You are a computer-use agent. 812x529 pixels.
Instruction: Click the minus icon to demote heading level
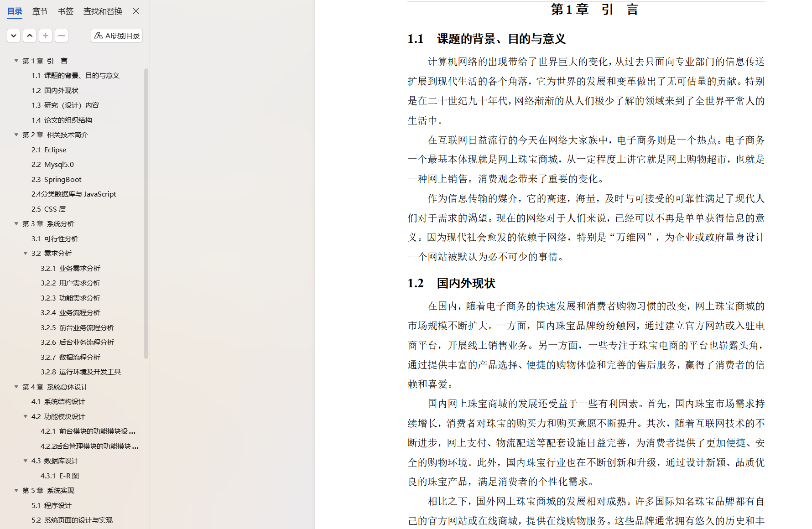[62, 36]
